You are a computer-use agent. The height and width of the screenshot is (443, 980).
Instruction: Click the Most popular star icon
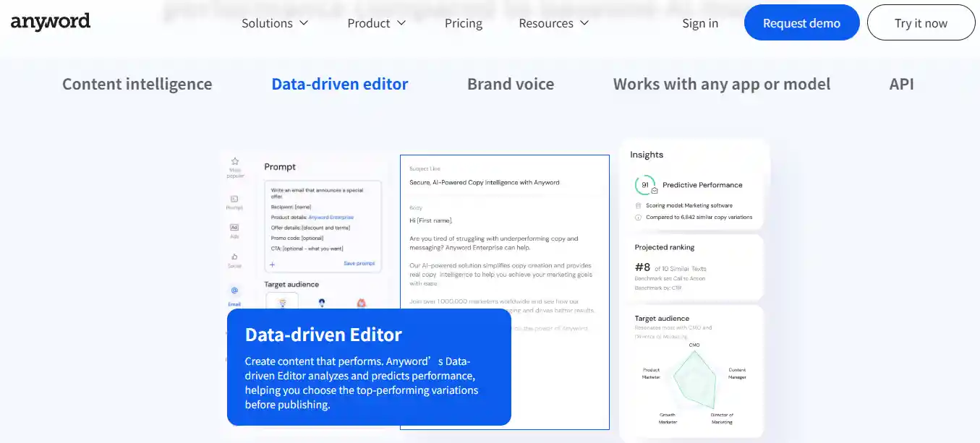(x=235, y=161)
